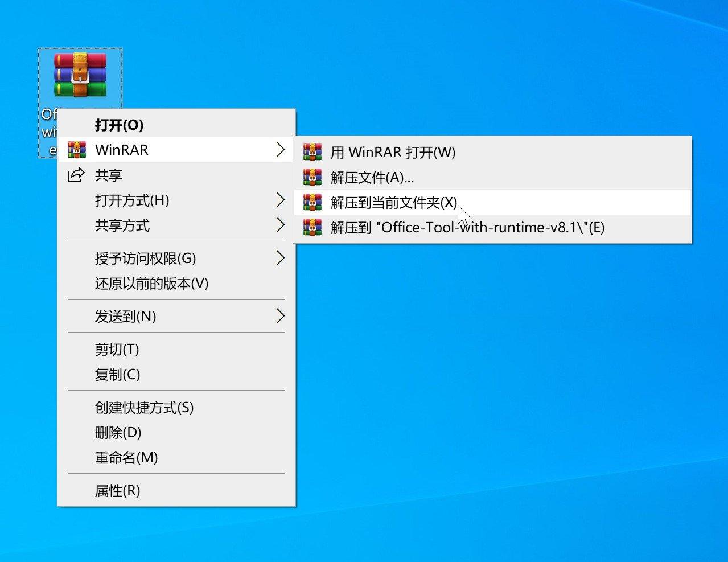Click the share icon next to 共享
This screenshot has height=562, width=728.
click(x=76, y=175)
